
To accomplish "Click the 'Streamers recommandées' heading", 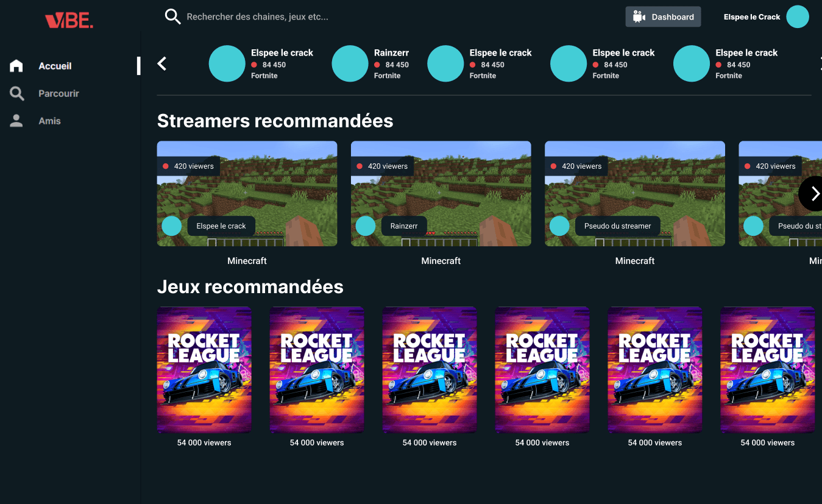I will pos(275,121).
